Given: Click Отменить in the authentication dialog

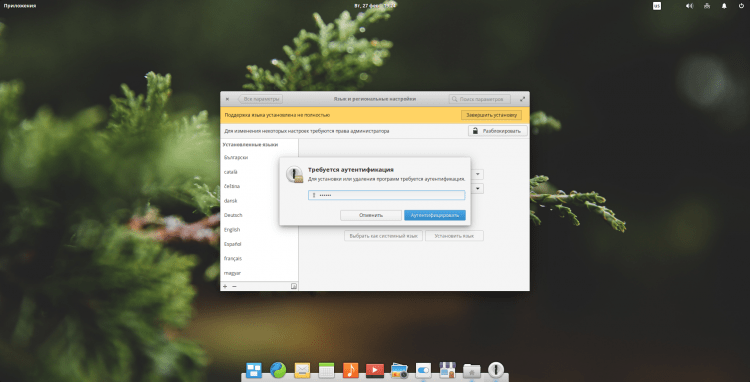Looking at the screenshot, I should 371,215.
